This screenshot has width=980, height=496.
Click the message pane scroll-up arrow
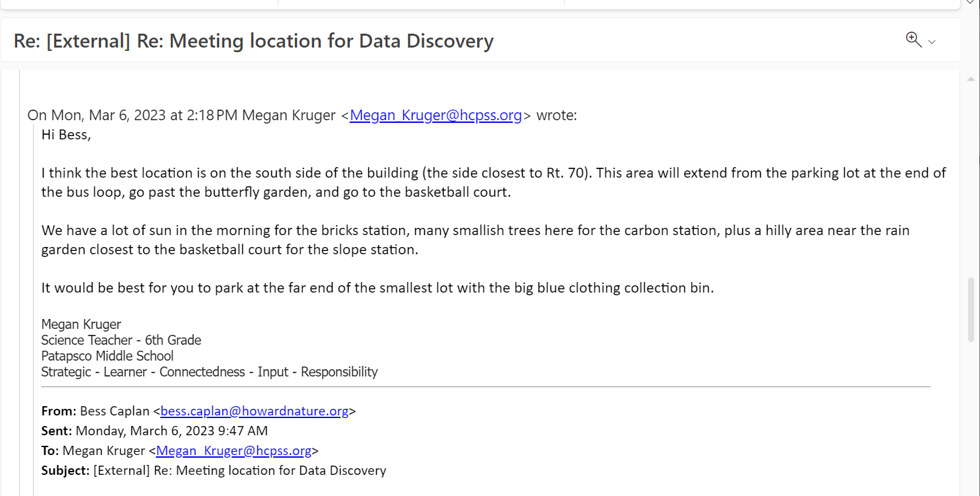click(x=971, y=79)
